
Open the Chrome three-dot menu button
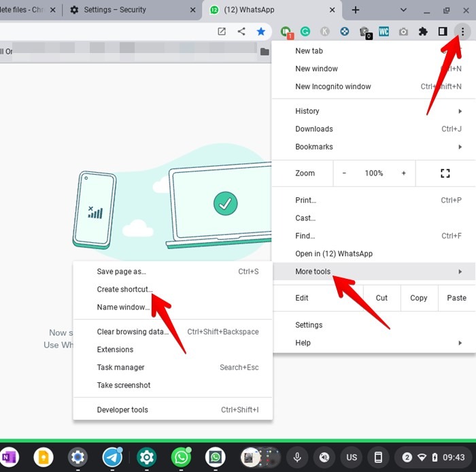pos(462,31)
